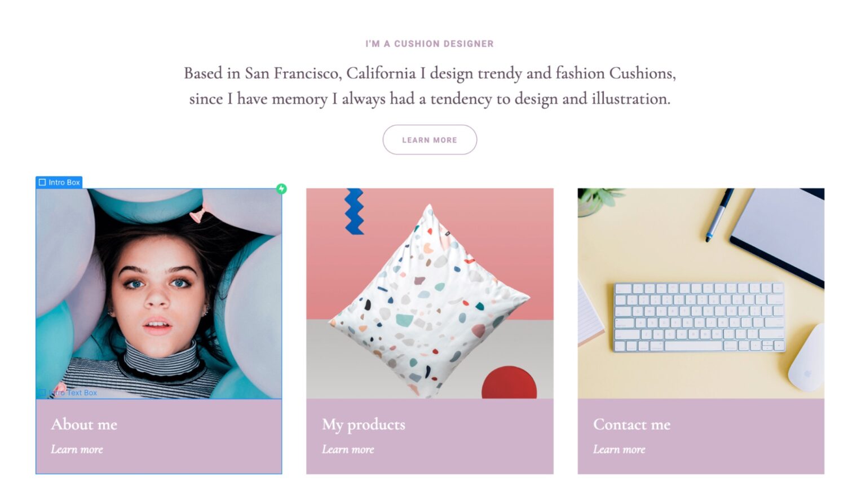The image size is (866, 504).
Task: Click the LEARN MORE outlined button
Action: (x=430, y=140)
